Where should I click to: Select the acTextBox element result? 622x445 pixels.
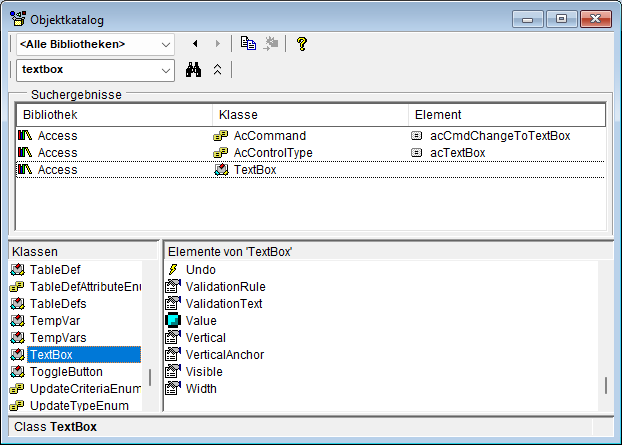[457, 152]
